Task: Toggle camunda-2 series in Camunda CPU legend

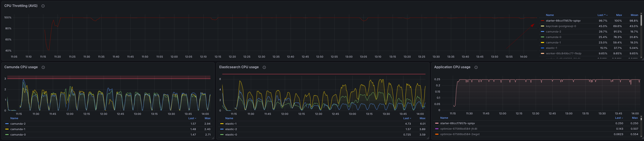Action: 18,124
